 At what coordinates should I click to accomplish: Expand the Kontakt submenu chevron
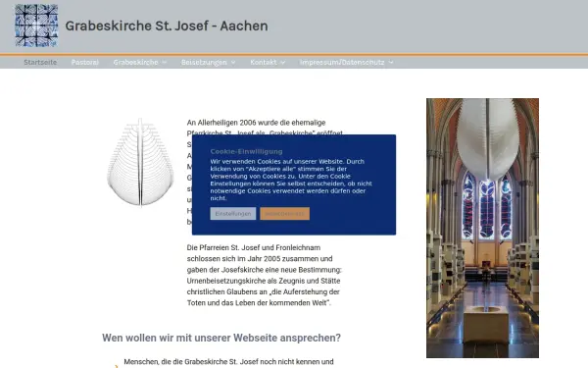point(283,63)
